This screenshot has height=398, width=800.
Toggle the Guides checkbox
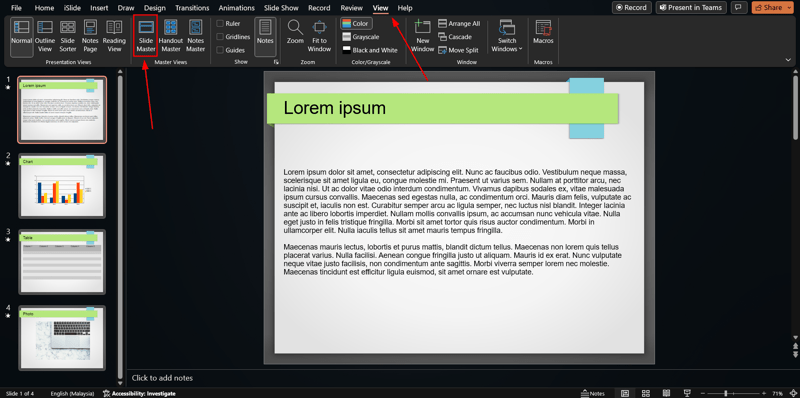pyautogui.click(x=220, y=50)
